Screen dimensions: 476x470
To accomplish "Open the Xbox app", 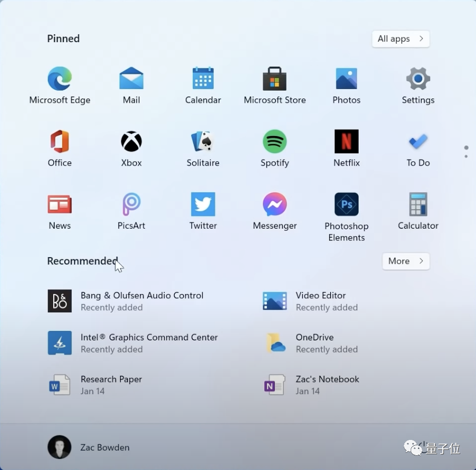I will click(132, 148).
